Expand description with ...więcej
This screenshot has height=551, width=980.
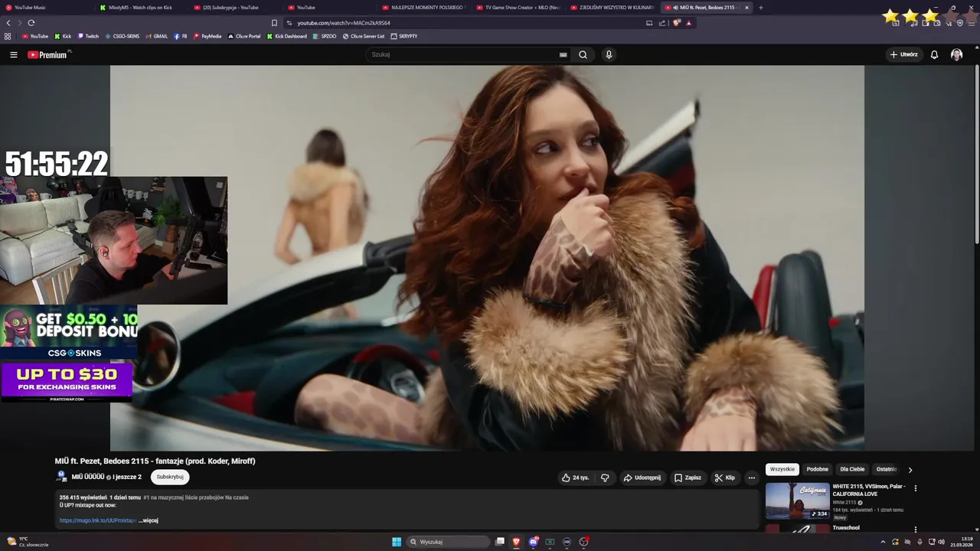[149, 520]
